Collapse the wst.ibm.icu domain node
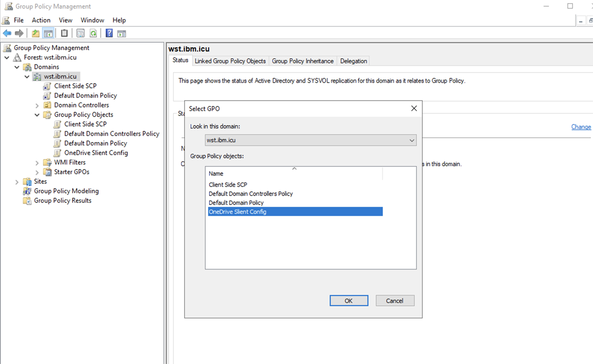593x364 pixels. [27, 76]
